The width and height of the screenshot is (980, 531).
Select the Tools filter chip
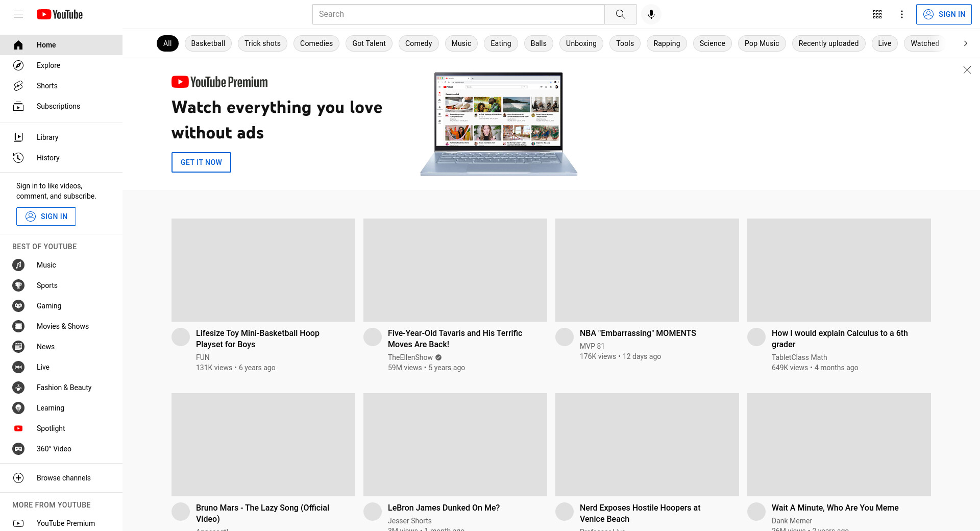pos(625,43)
